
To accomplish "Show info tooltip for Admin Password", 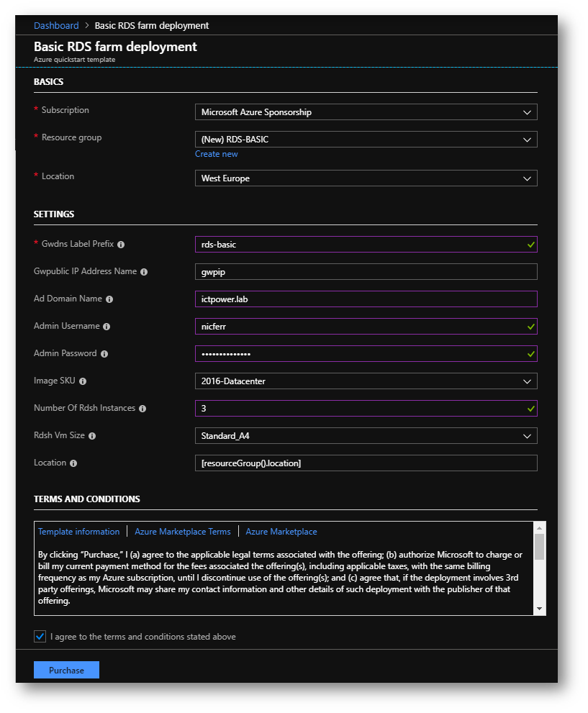I will 104,354.
